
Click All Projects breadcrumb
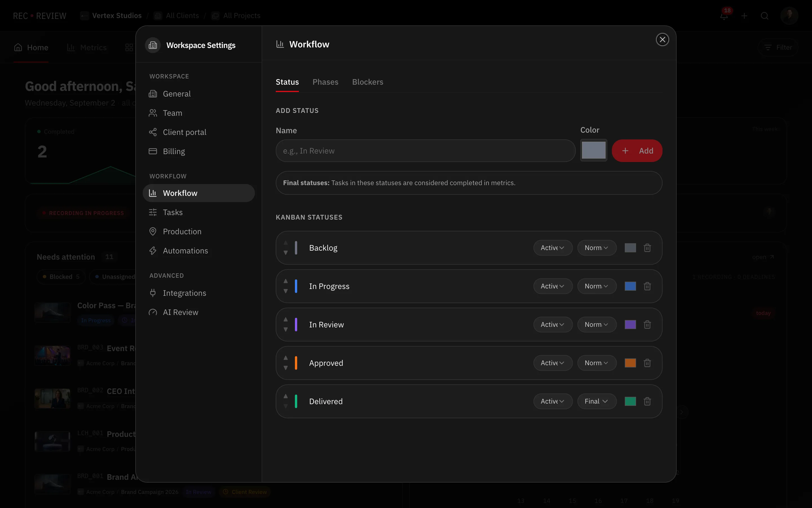coord(236,16)
